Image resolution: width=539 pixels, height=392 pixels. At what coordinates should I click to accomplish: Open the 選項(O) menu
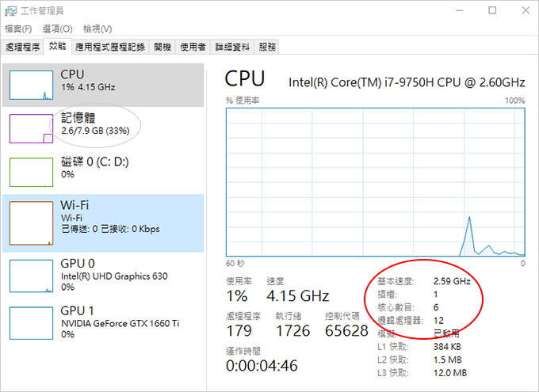pyautogui.click(x=57, y=29)
